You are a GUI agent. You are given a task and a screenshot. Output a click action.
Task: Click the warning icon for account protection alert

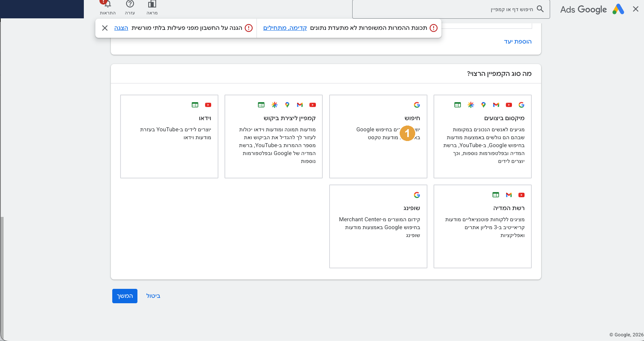tap(249, 28)
